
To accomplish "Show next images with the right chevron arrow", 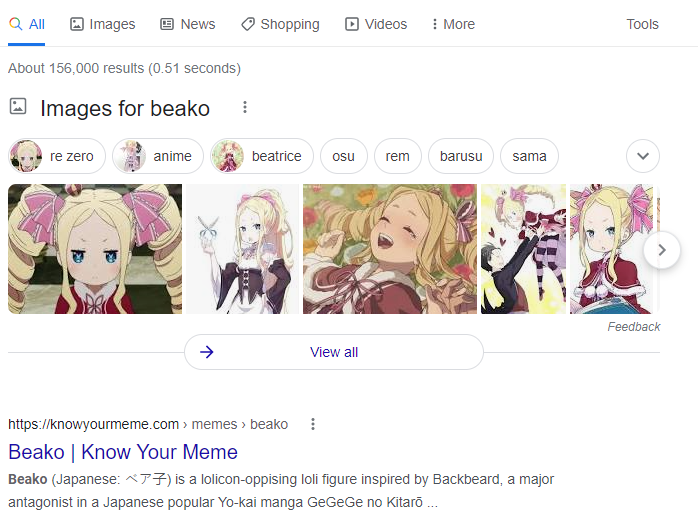I will pos(662,250).
